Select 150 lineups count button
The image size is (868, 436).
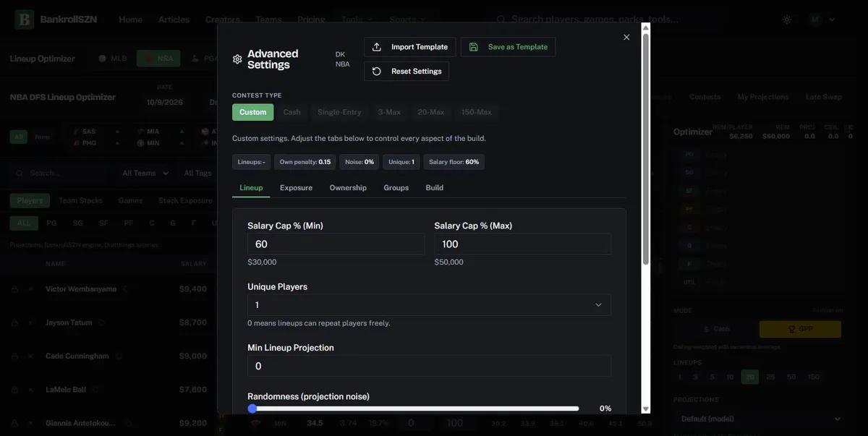pyautogui.click(x=813, y=377)
